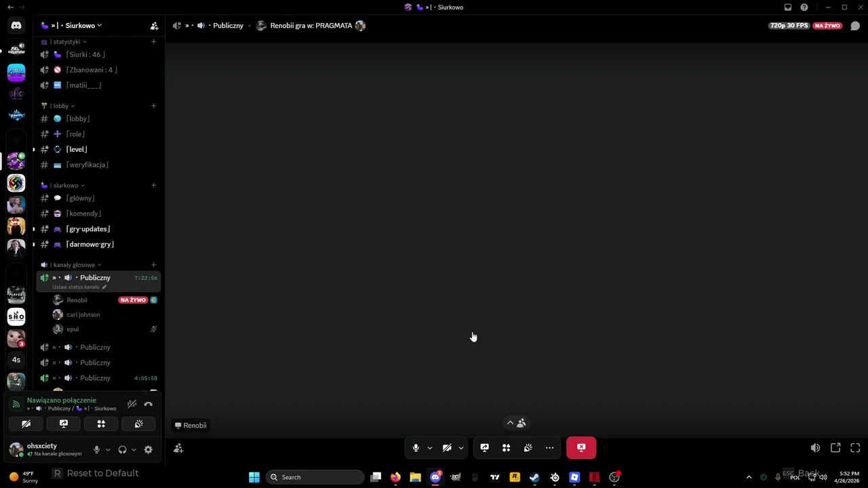Image resolution: width=868 pixels, height=488 pixels.
Task: Open Discord direct messages home icon
Action: 16,26
